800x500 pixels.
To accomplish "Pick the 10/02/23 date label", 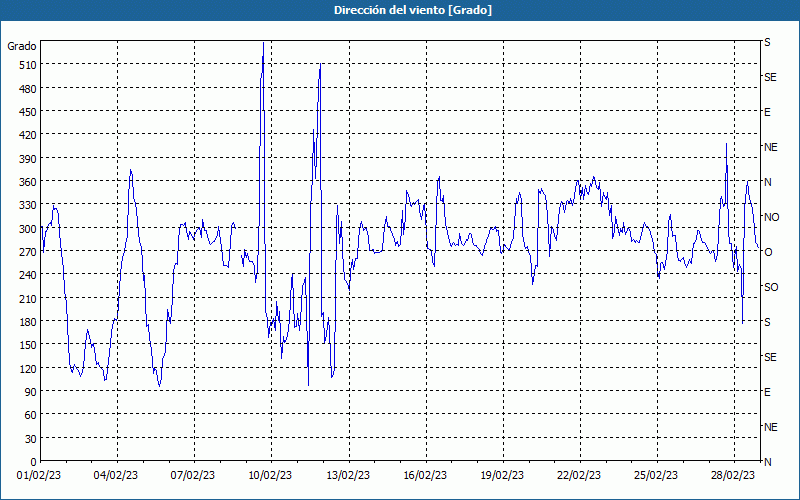I will (x=270, y=476).
